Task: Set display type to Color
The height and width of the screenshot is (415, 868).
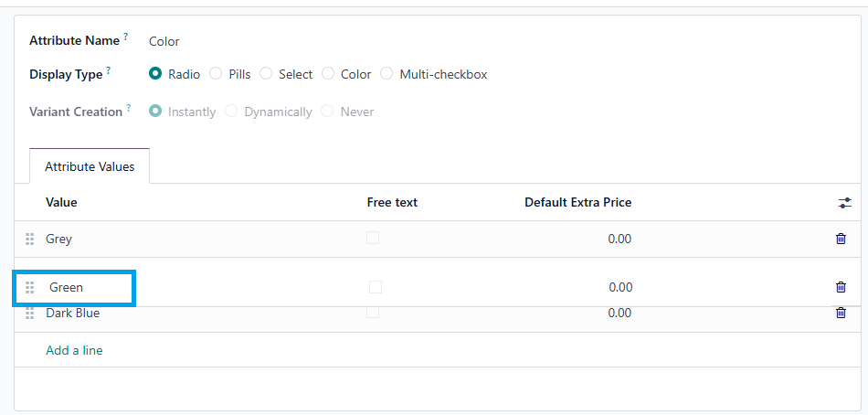Action: point(328,74)
